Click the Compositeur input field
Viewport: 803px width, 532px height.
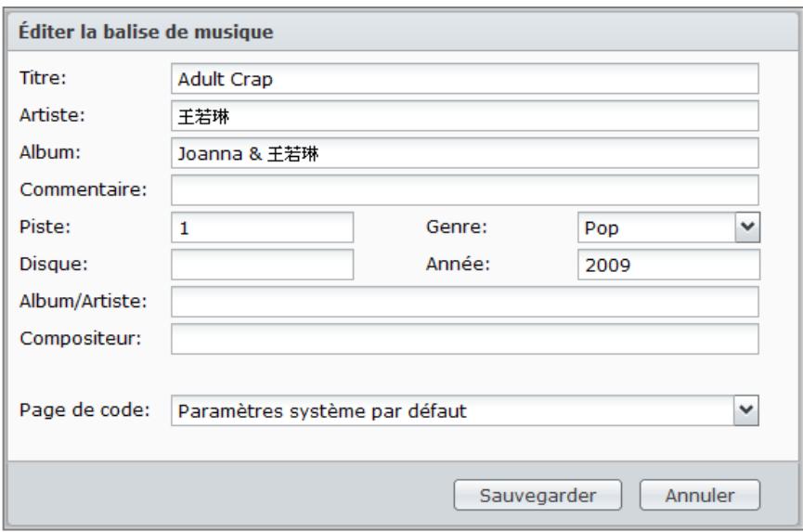(464, 339)
